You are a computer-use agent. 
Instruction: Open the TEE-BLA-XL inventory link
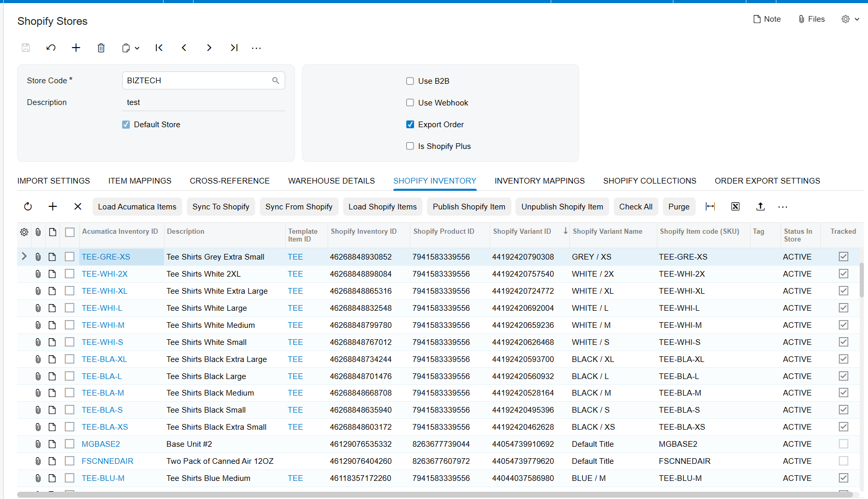pos(105,359)
